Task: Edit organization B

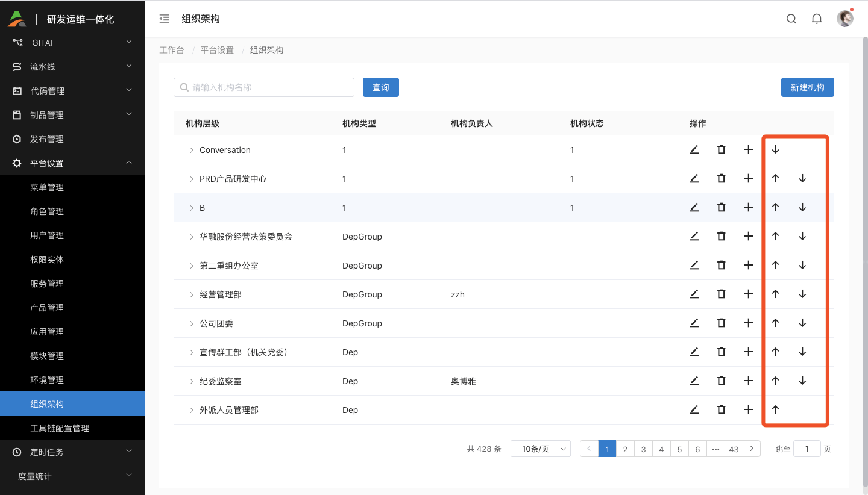Action: pos(694,207)
